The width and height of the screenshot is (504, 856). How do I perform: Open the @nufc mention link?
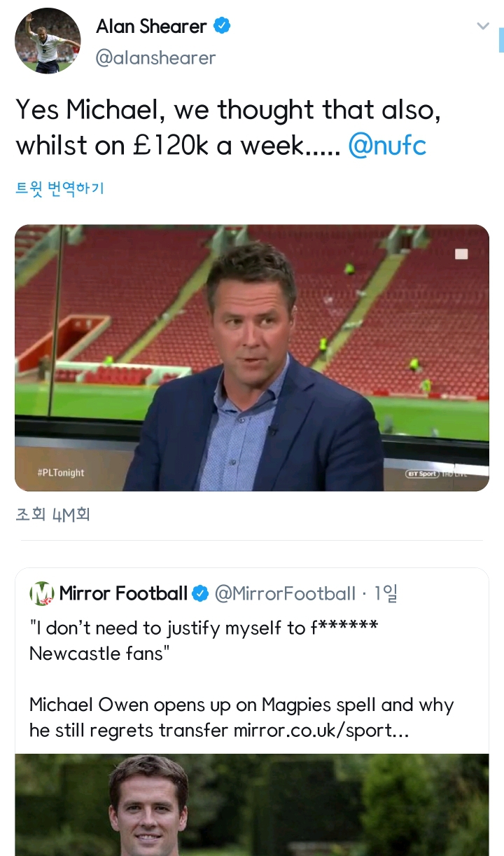388,145
